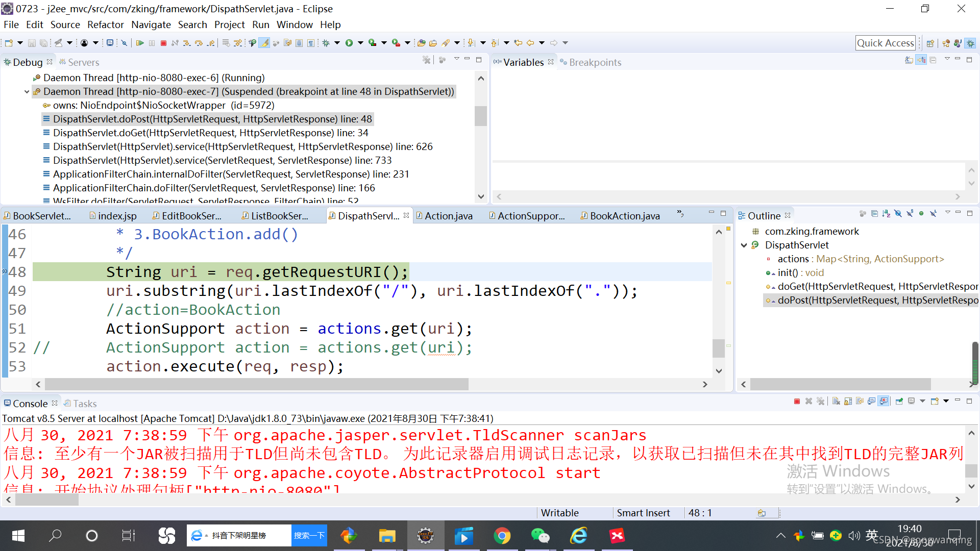Terminate debug session from main toolbar
980x551 pixels.
(x=163, y=43)
